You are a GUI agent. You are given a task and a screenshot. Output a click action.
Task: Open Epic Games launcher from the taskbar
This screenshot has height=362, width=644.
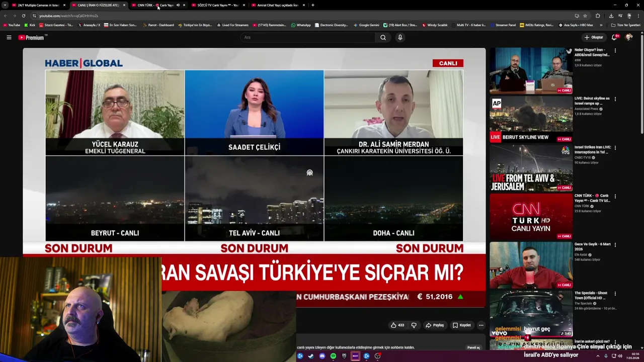coord(344,356)
